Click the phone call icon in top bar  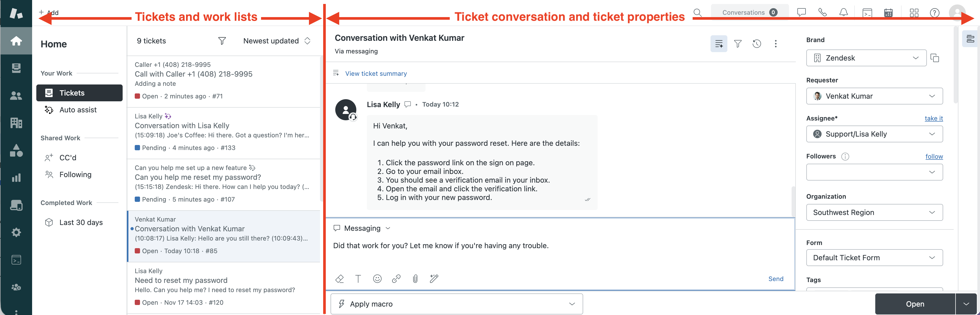pos(822,13)
